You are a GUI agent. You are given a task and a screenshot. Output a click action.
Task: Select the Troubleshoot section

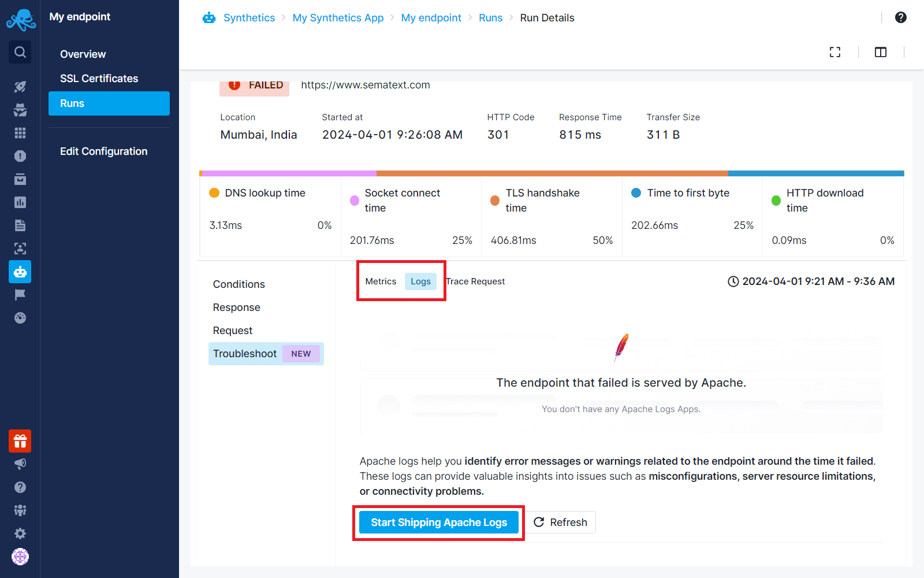(x=266, y=354)
